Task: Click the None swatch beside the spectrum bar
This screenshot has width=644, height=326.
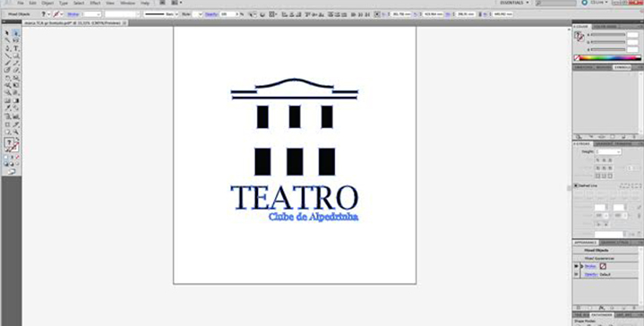Action: pos(577,58)
